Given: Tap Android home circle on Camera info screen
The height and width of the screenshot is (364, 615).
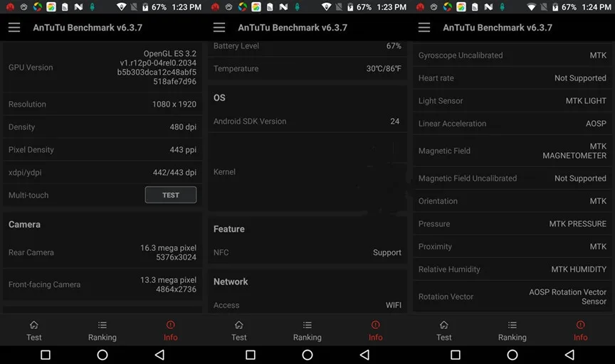Looking at the screenshot, I should tap(102, 355).
